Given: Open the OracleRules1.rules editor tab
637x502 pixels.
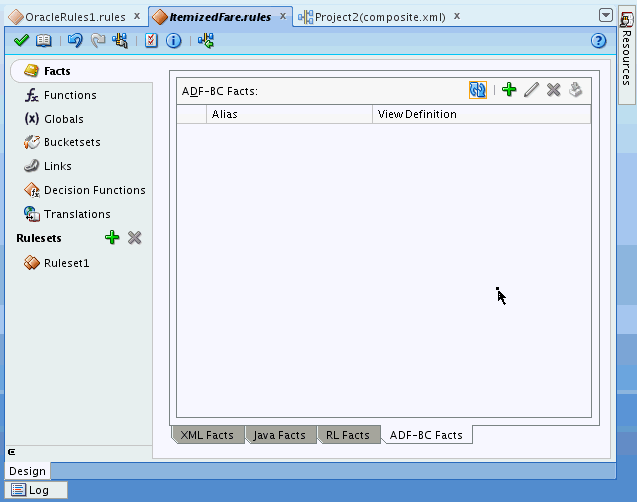Looking at the screenshot, I should [75, 17].
